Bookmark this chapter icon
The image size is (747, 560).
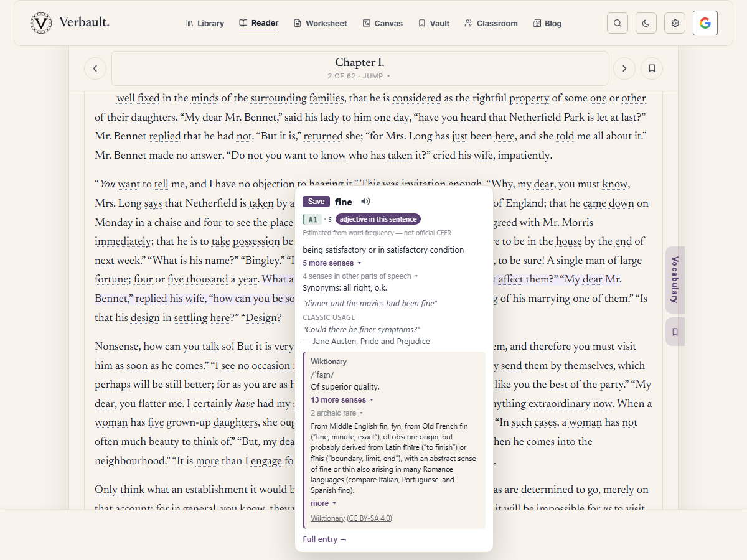[x=652, y=68]
